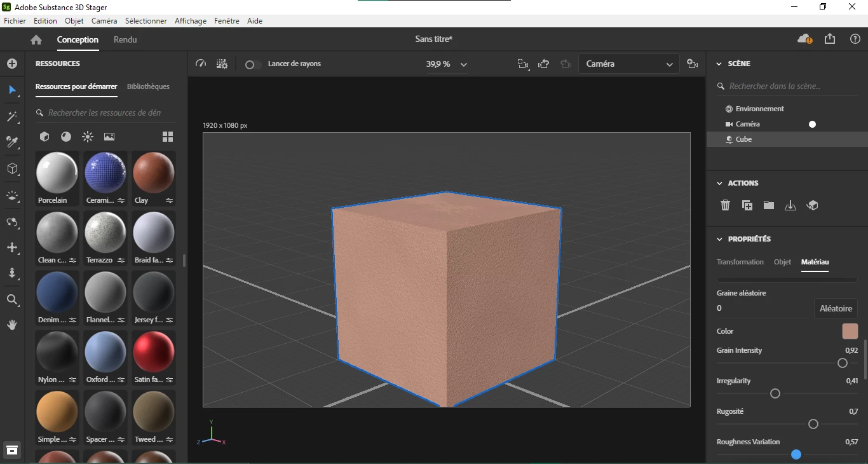Click the 3D box action icon

[812, 205]
